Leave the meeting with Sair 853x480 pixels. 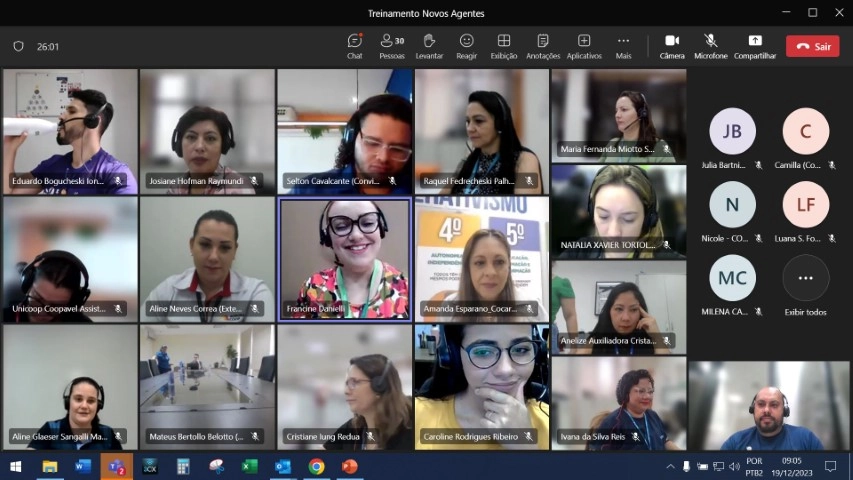(x=813, y=46)
